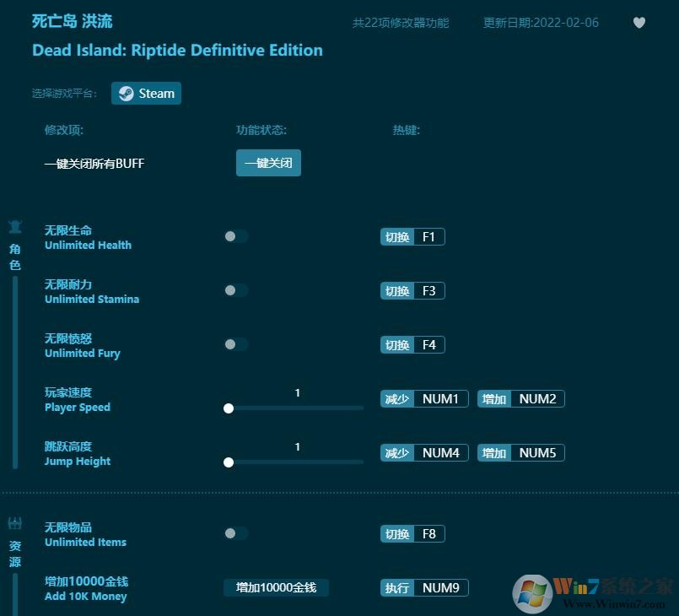Click the heart favorite icon
The width and height of the screenshot is (679, 616).
pyautogui.click(x=639, y=23)
